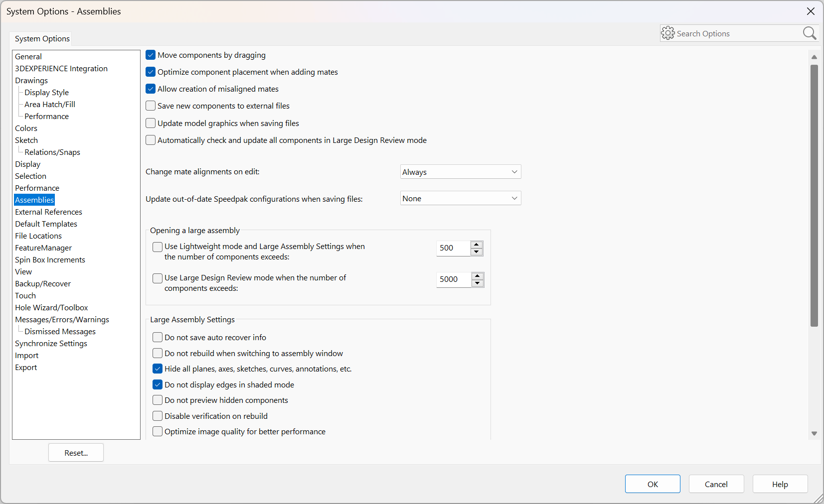Uncheck Optimize component placement when adding mates
This screenshot has height=504, width=824.
151,72
